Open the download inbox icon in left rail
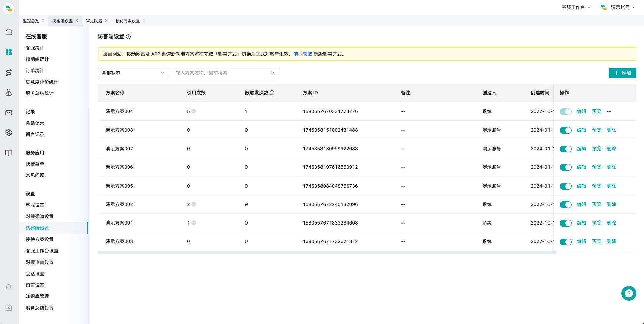This screenshot has width=644, height=324. (9, 308)
